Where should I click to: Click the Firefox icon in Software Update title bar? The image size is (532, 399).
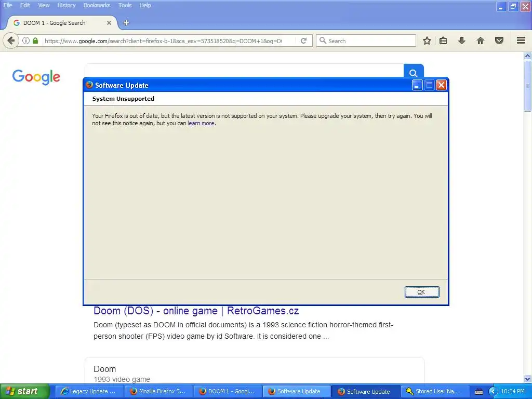(89, 85)
